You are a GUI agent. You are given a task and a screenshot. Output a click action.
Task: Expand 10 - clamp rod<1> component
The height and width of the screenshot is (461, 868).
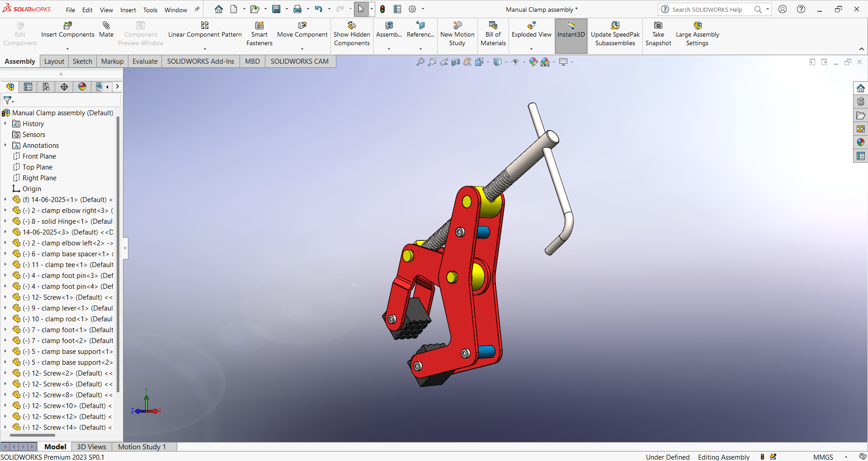pos(5,319)
